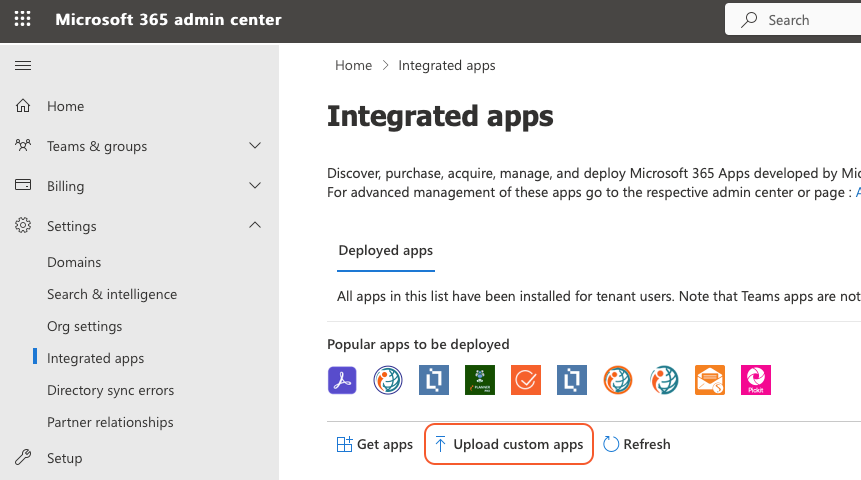Switch to the Deployed apps tab
861x480 pixels.
[386, 250]
